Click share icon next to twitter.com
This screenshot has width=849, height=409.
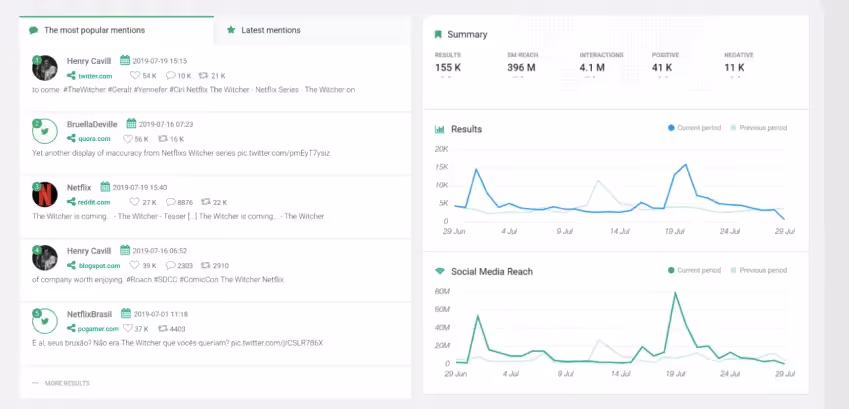pyautogui.click(x=71, y=76)
